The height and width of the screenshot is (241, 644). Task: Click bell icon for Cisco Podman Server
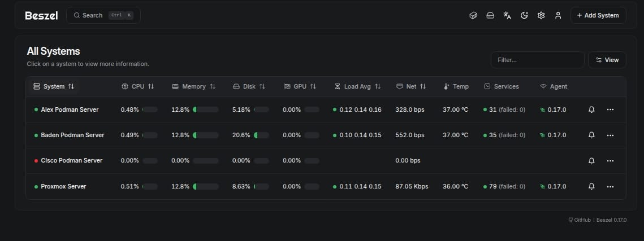click(591, 161)
